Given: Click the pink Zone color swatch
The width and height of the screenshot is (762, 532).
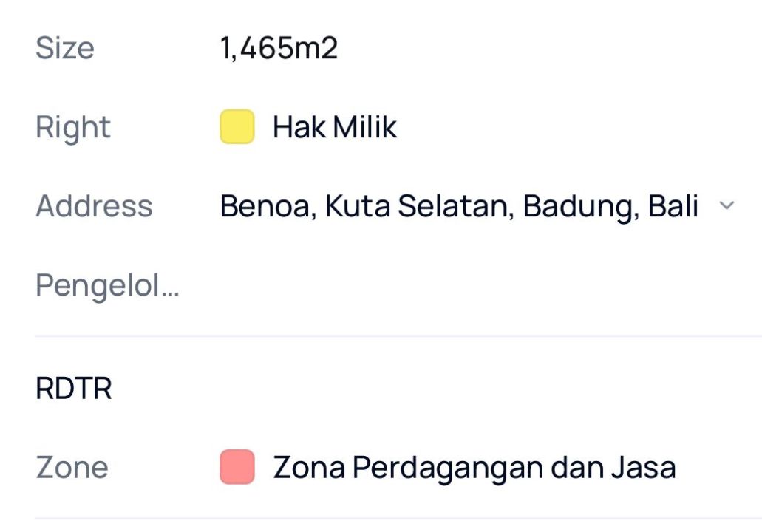Looking at the screenshot, I should coord(237,467).
